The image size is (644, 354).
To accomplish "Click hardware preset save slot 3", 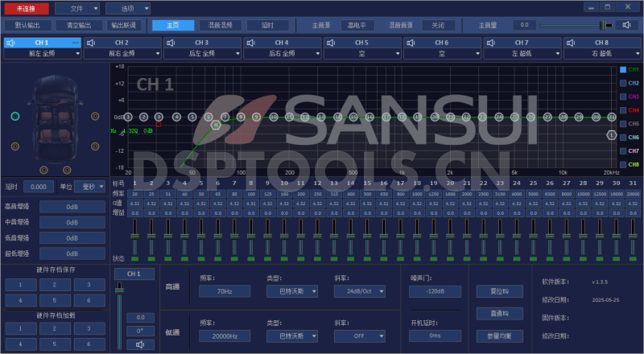I will point(89,285).
